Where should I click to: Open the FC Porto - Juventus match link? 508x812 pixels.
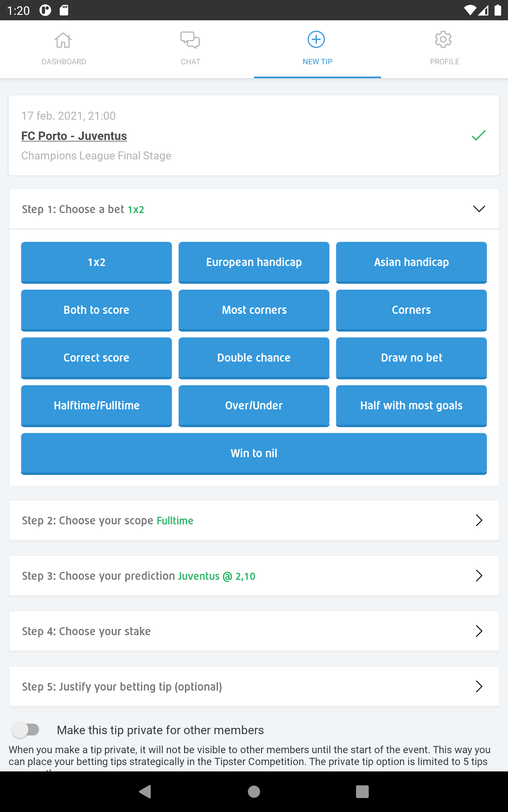(x=74, y=136)
